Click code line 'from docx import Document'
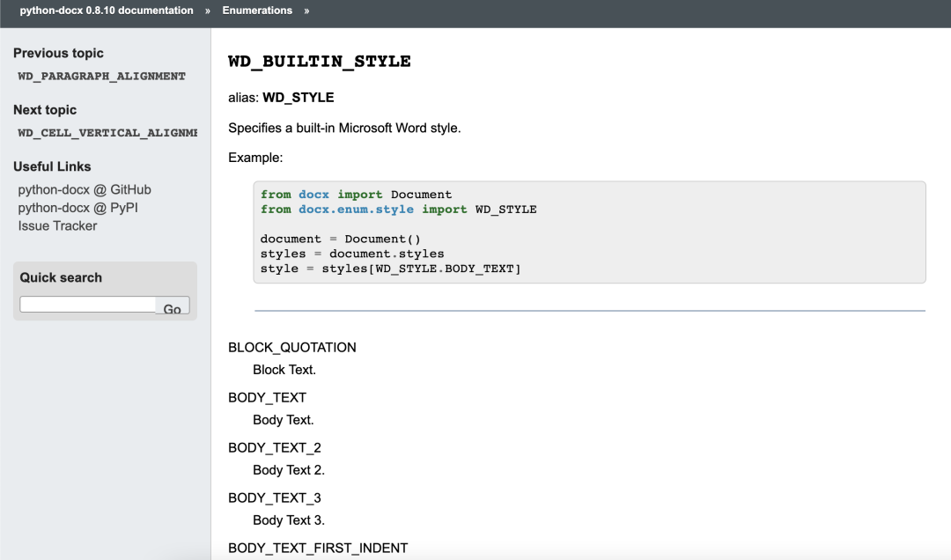The image size is (951, 560). coord(356,195)
